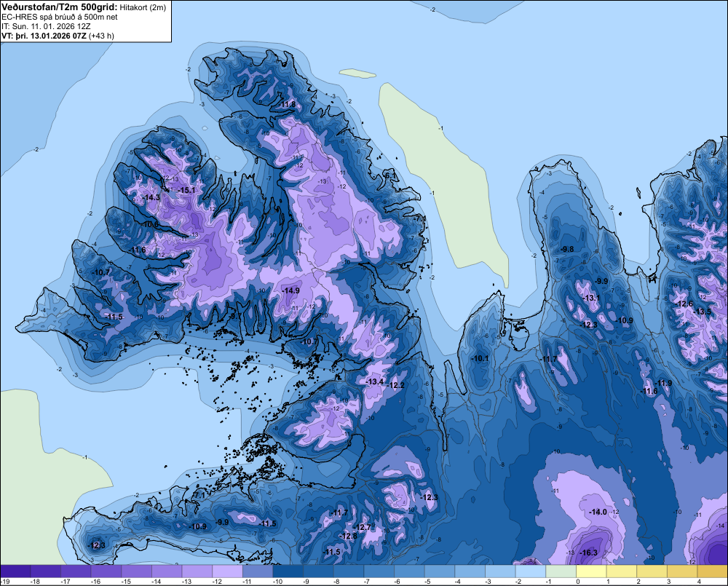Click the -12.2 temperature label
The height and width of the screenshot is (586, 728).
coord(395,385)
